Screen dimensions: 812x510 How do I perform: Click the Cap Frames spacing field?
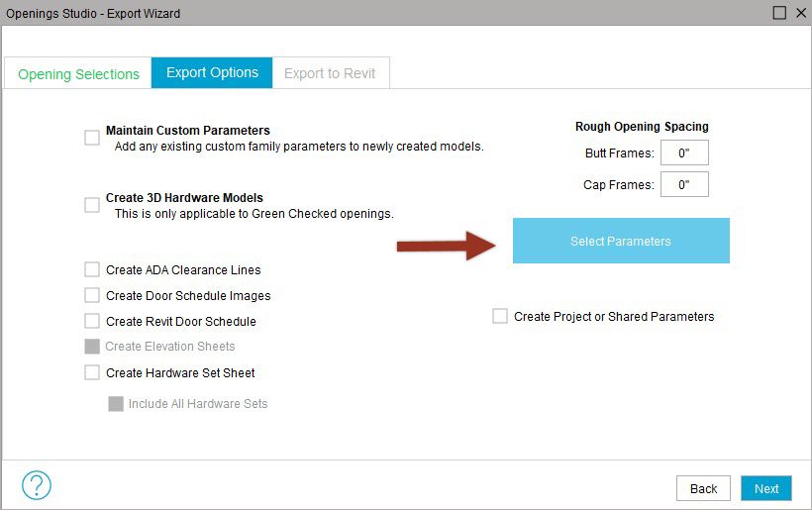click(684, 185)
